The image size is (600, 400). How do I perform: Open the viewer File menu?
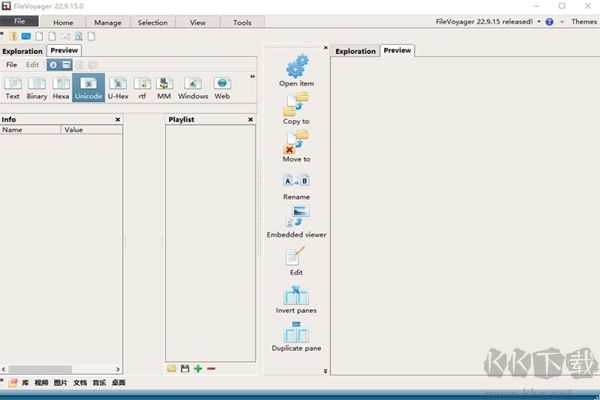click(x=11, y=65)
